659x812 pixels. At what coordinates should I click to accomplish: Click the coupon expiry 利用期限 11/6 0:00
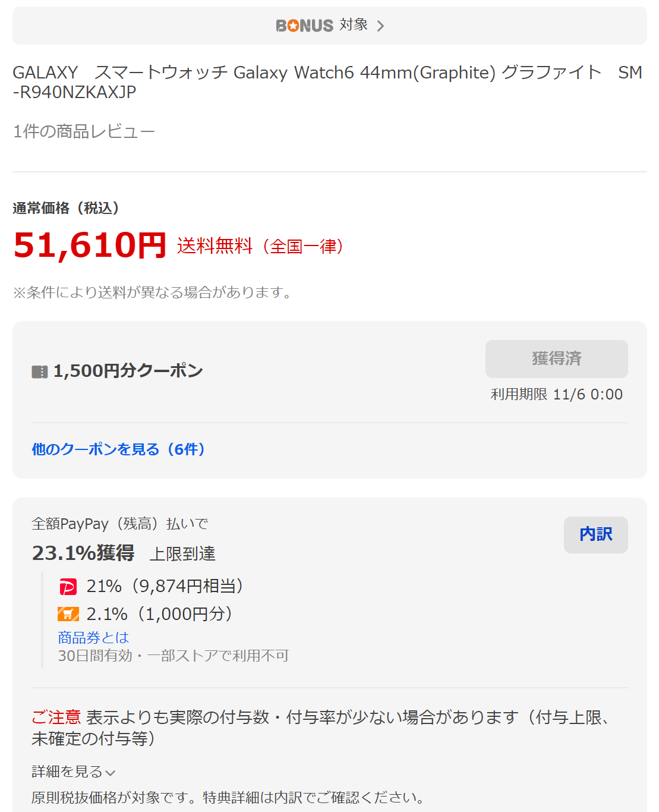coord(556,395)
